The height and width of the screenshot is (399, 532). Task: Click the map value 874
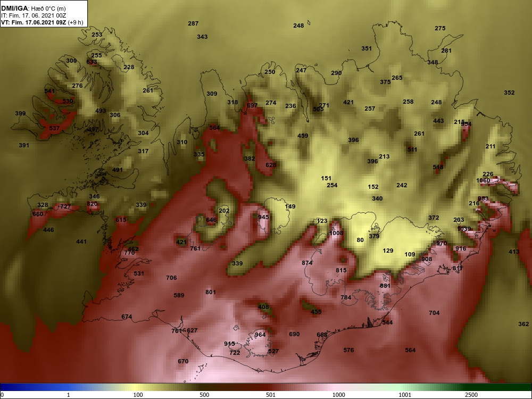[307, 263]
